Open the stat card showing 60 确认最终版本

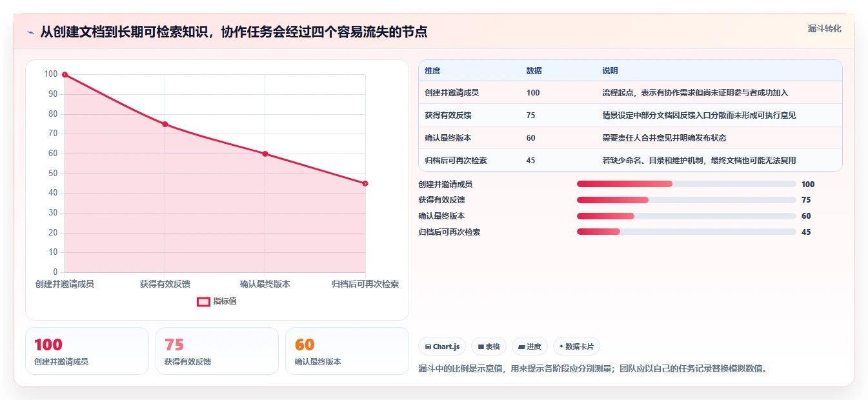(347, 351)
